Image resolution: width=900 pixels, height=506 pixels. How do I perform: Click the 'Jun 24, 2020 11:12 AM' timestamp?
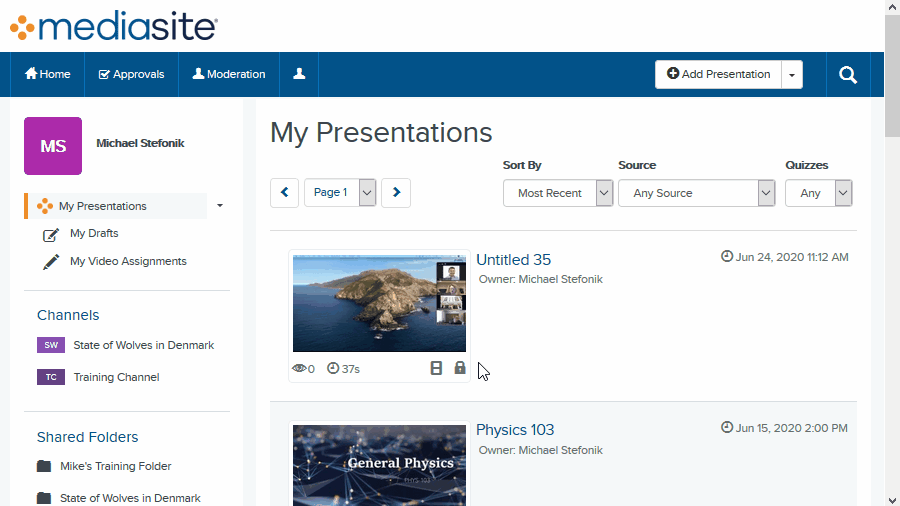pyautogui.click(x=792, y=257)
